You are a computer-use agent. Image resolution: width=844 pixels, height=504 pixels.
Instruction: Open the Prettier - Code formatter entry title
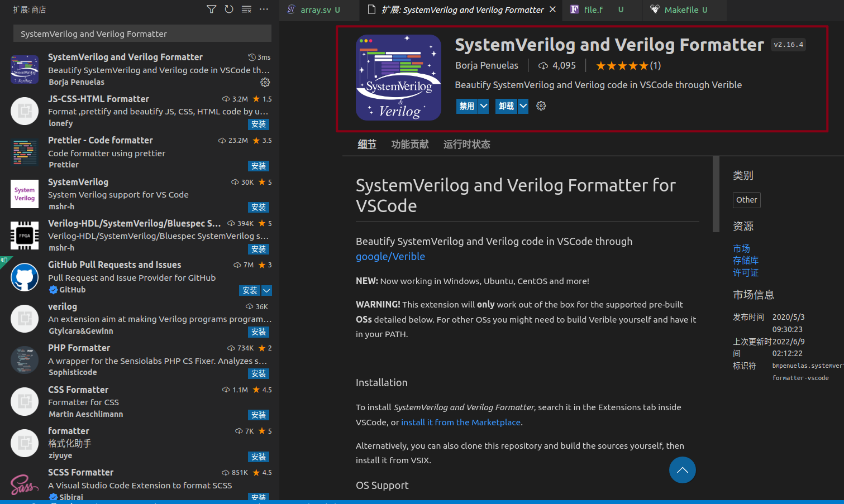[101, 140]
